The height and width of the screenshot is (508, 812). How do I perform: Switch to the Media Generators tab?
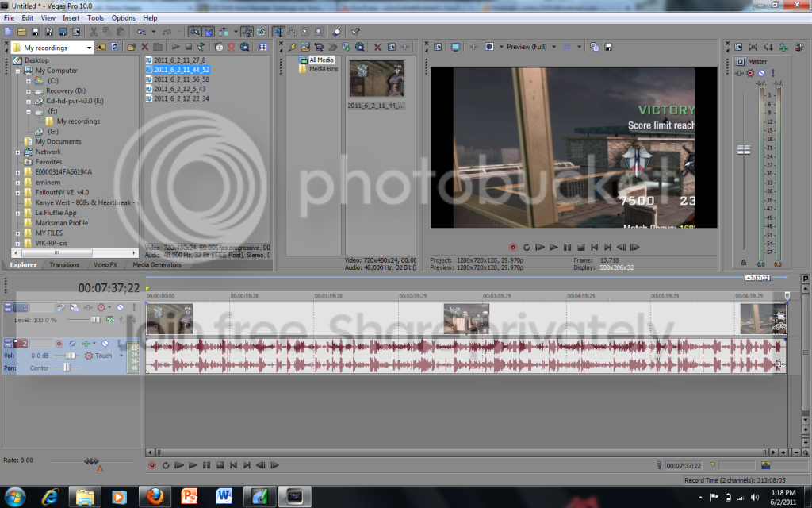pos(157,265)
